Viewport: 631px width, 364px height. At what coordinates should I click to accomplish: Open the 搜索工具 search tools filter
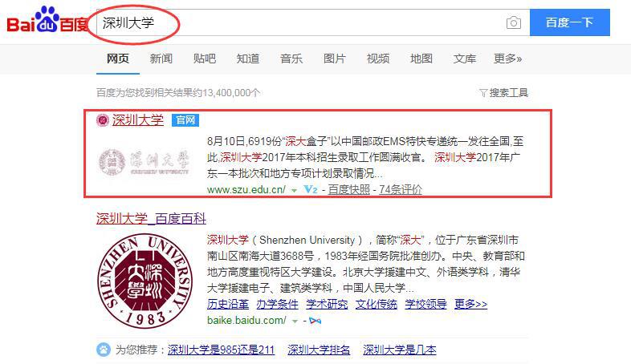click(503, 92)
